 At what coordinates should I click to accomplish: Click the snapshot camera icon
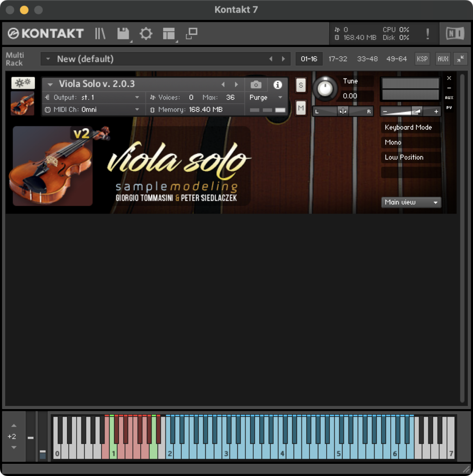pyautogui.click(x=256, y=85)
